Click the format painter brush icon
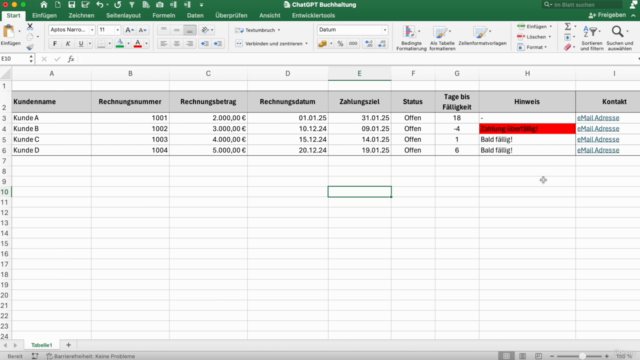The height and width of the screenshot is (360, 640). click(x=30, y=47)
